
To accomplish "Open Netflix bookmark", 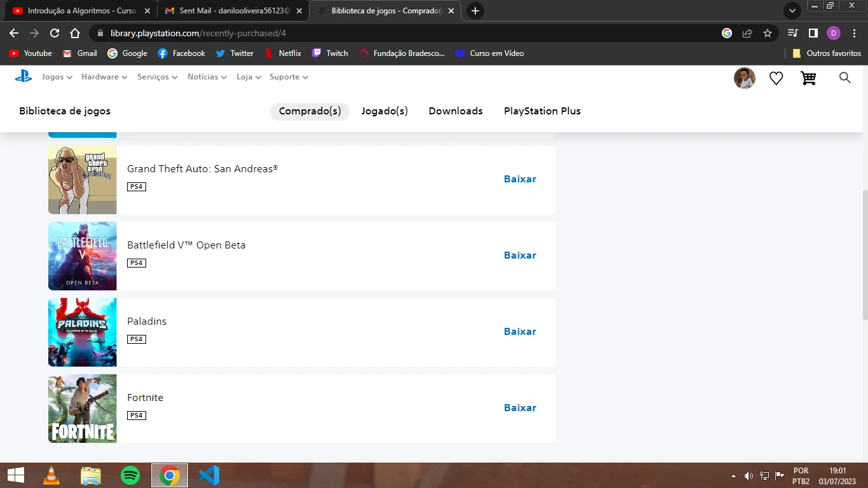I will pos(283,53).
